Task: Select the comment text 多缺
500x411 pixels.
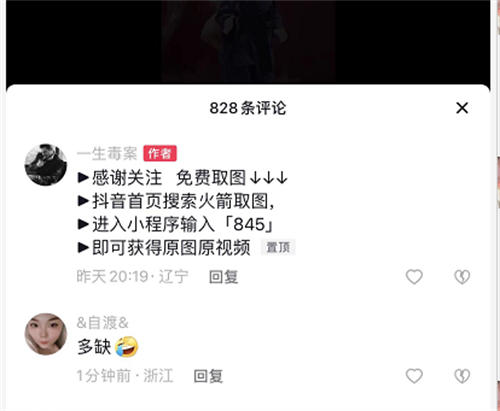Action: pos(94,347)
